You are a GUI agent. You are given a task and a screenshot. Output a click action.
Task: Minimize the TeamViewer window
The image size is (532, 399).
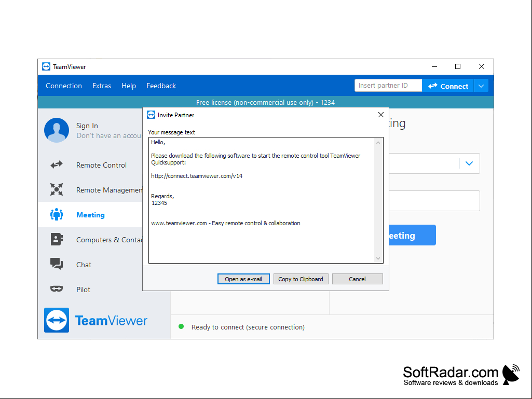pyautogui.click(x=434, y=66)
